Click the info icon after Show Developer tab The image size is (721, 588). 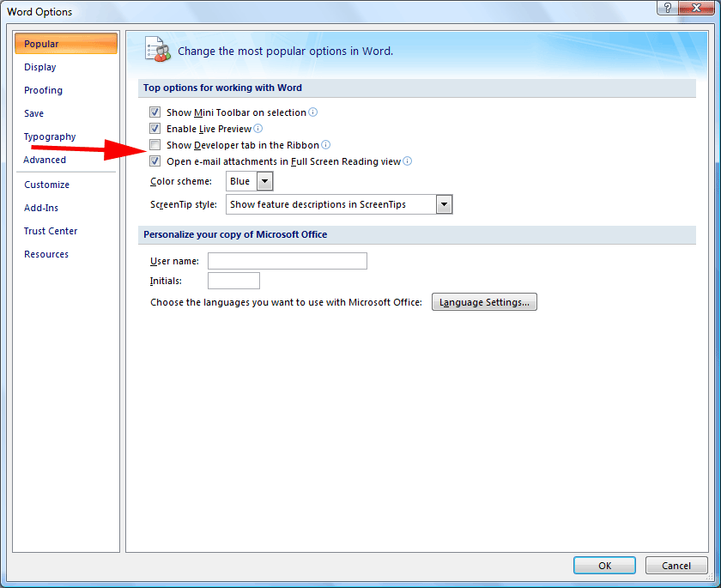[325, 145]
